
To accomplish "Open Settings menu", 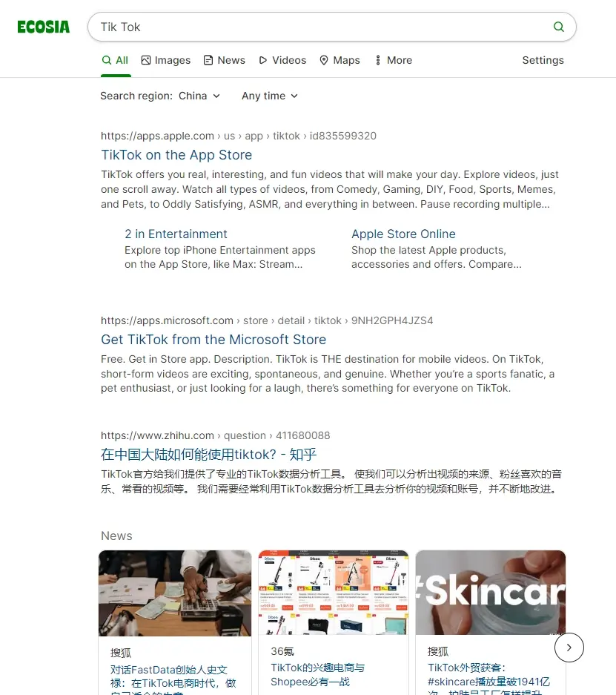I will coord(543,60).
